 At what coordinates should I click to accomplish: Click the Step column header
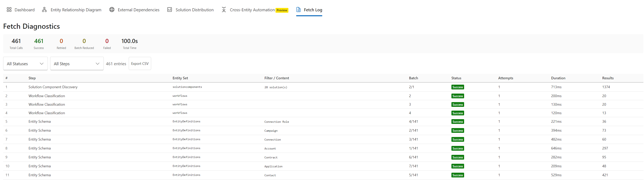32,78
